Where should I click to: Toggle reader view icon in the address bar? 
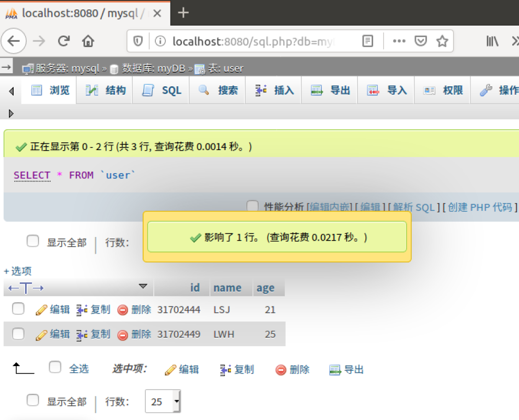(367, 41)
